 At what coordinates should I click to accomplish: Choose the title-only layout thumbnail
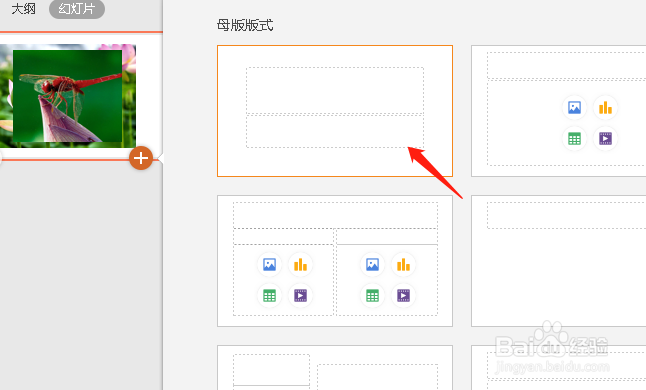tap(559, 261)
